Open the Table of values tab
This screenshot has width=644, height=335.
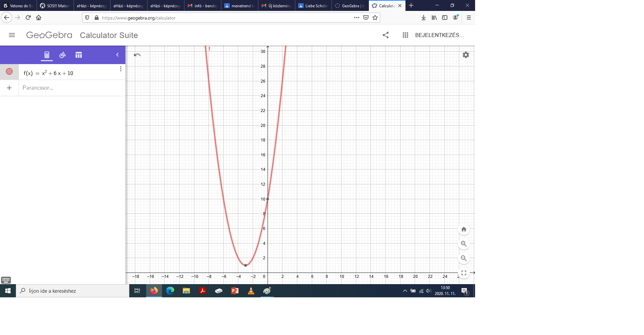tap(79, 55)
